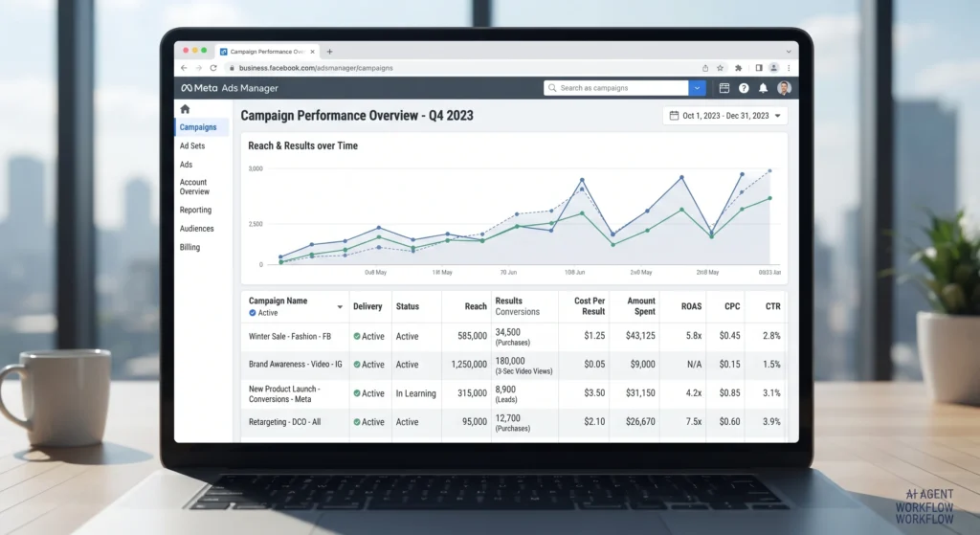Sort by the Reach column header
Viewport: 980px width, 535px height.
476,306
